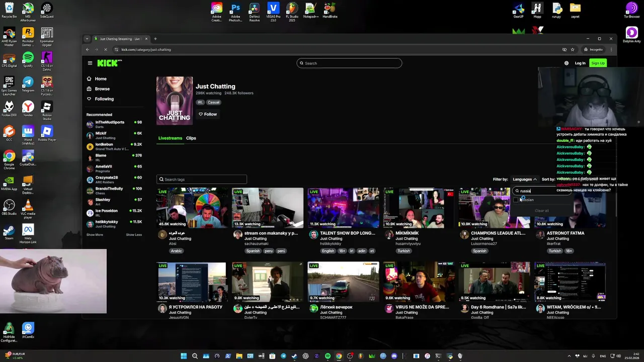Click the language search field containing 'russia'
644x362 pixels.
(542, 191)
